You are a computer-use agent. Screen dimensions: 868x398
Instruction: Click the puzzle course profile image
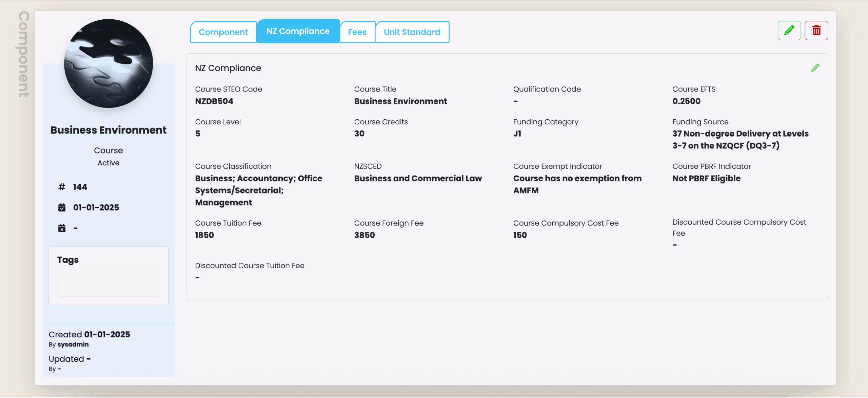(x=108, y=63)
